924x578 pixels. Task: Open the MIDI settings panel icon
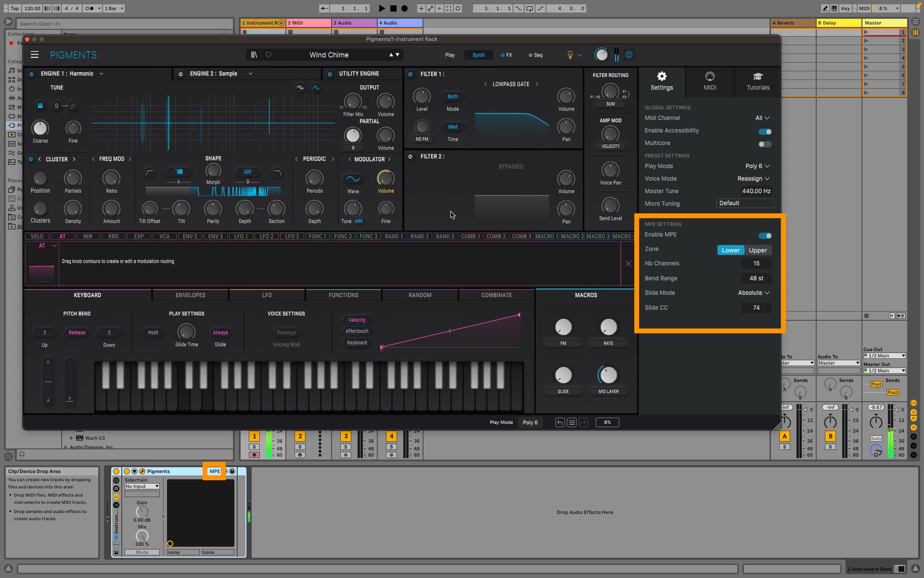[x=710, y=77]
